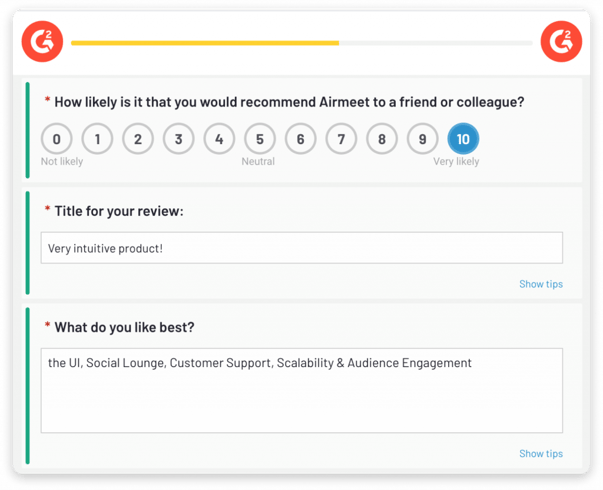Click the right G2 logo icon
This screenshot has height=490, width=603.
coord(561,42)
